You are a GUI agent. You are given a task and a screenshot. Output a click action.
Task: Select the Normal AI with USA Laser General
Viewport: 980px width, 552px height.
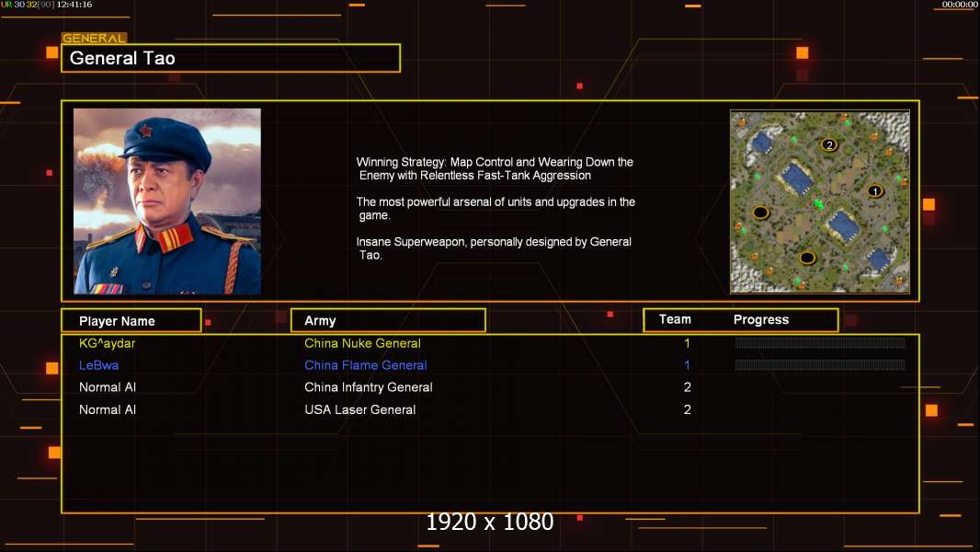click(108, 409)
